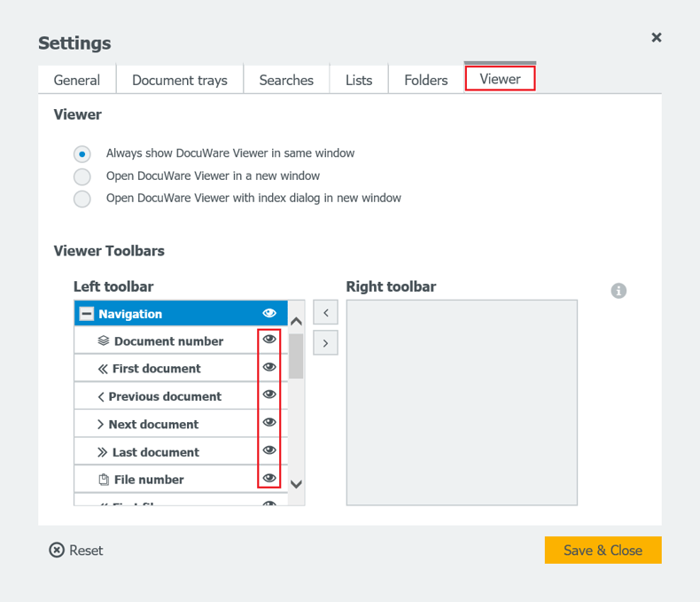Viewport: 700px width, 602px height.
Task: Toggle eye icon for Next document
Action: coord(269,423)
